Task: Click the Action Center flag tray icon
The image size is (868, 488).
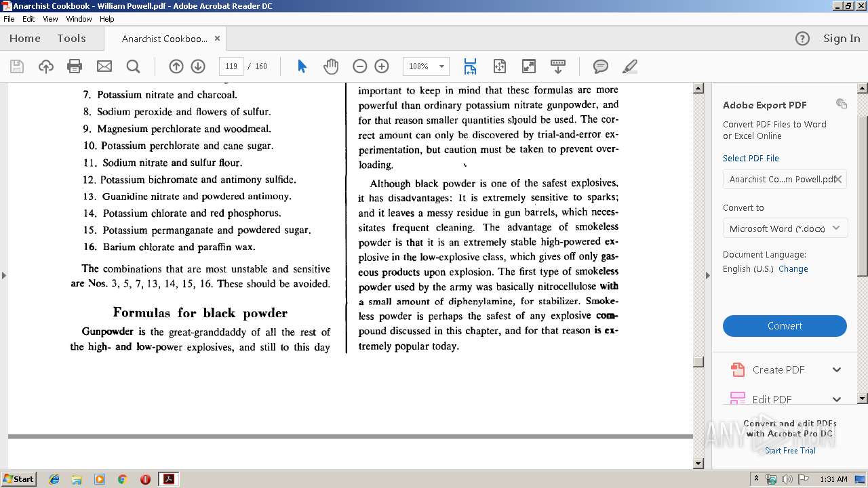Action: pyautogui.click(x=802, y=479)
